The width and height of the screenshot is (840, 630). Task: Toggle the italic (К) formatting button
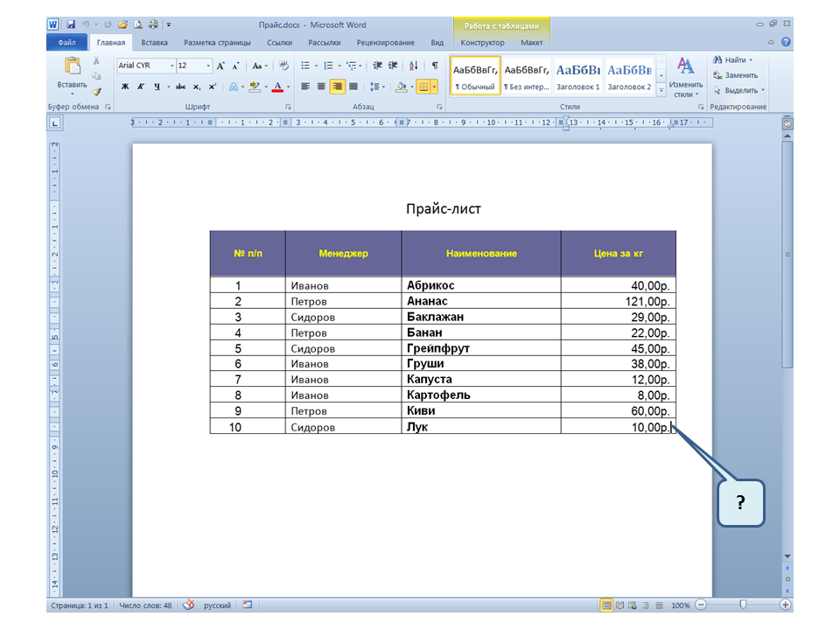pos(140,87)
